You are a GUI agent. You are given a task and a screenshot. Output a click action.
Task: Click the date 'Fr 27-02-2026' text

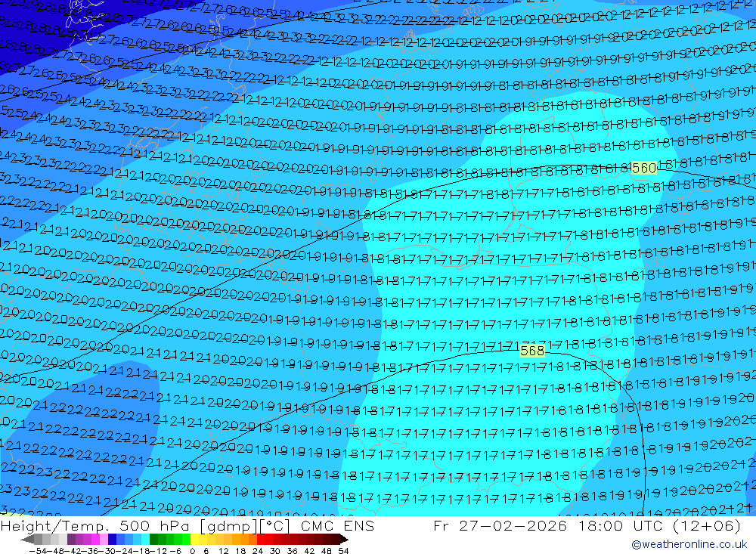coord(500,526)
